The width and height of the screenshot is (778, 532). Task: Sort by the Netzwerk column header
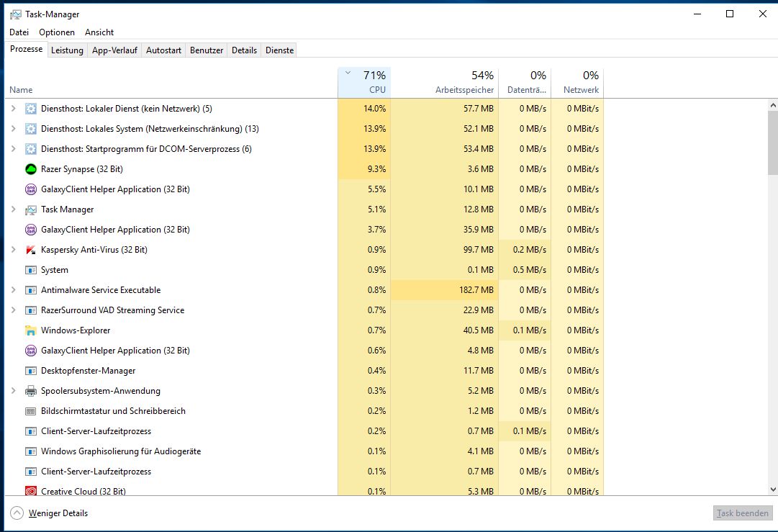pos(577,83)
